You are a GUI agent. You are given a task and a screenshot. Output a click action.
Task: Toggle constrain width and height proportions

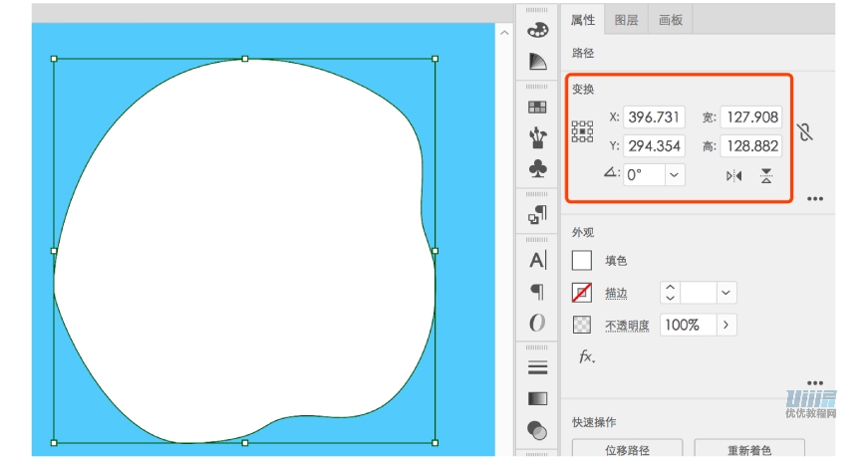[805, 131]
